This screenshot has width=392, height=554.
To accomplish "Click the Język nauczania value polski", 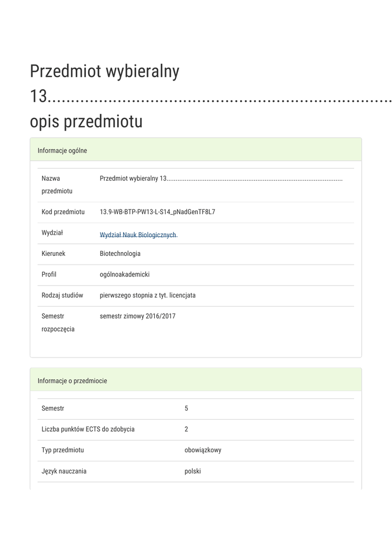I will (192, 471).
